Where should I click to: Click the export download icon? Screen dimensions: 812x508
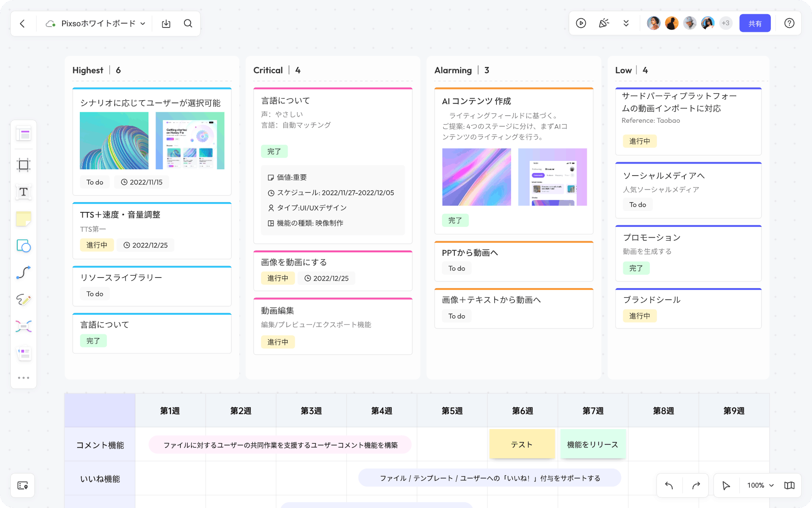[166, 23]
